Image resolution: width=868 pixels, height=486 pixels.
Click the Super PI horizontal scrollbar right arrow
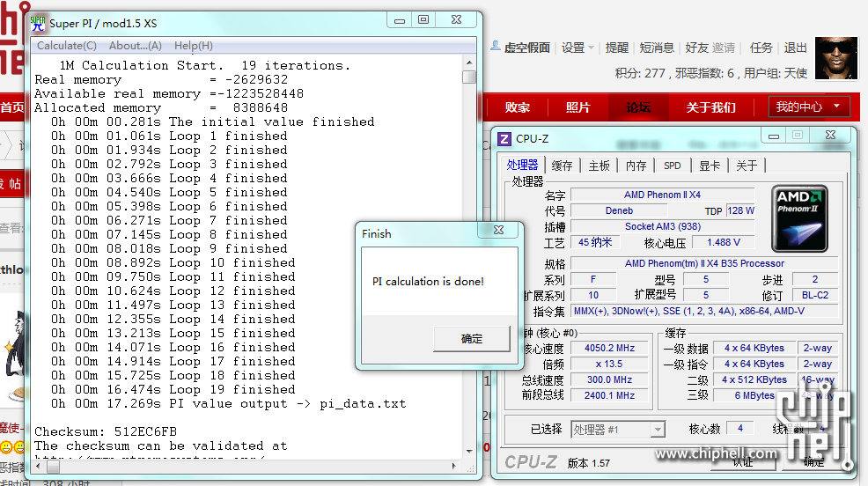click(x=454, y=466)
